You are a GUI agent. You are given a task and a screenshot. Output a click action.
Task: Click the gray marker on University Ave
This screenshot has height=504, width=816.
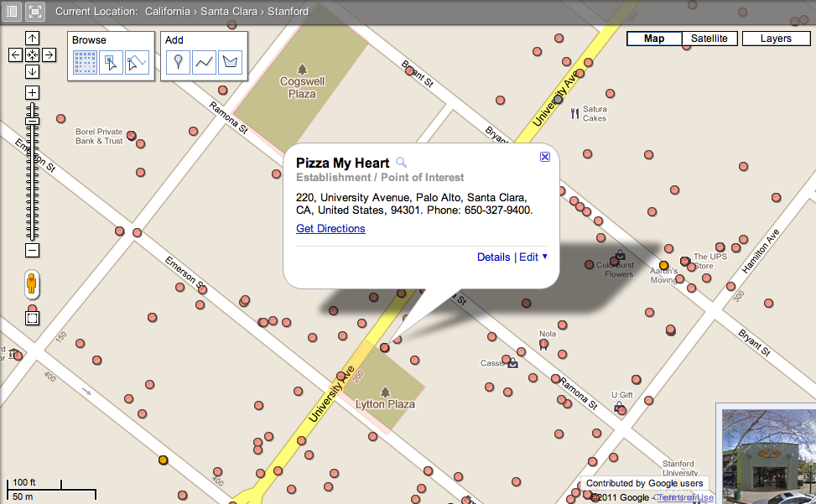558,99
